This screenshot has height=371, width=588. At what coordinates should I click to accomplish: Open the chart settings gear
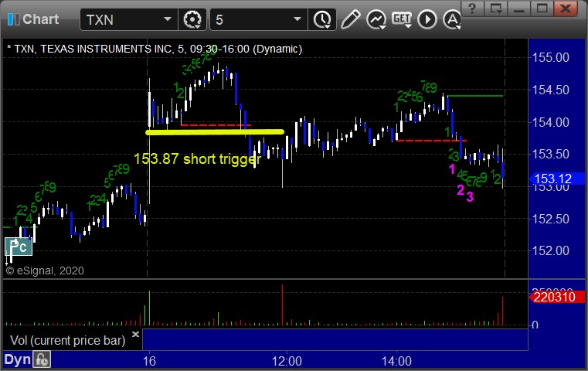[192, 19]
